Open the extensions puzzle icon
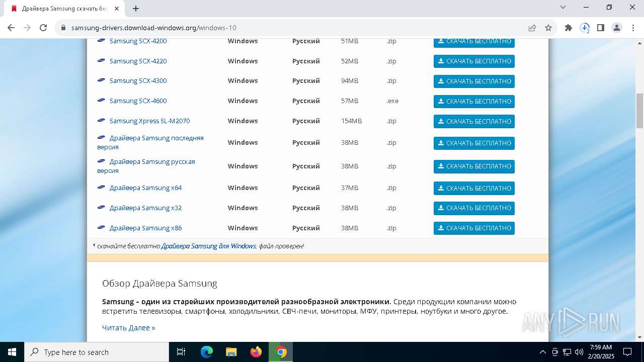644x362 pixels. (569, 28)
